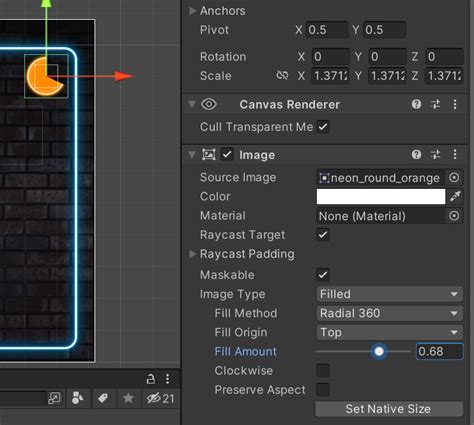Collapse the Canvas Renderer component

[192, 104]
